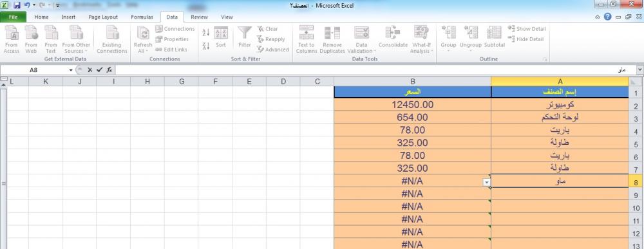Cancel the entry in the formula bar
Viewport: 644px width, 249px height.
90,70
